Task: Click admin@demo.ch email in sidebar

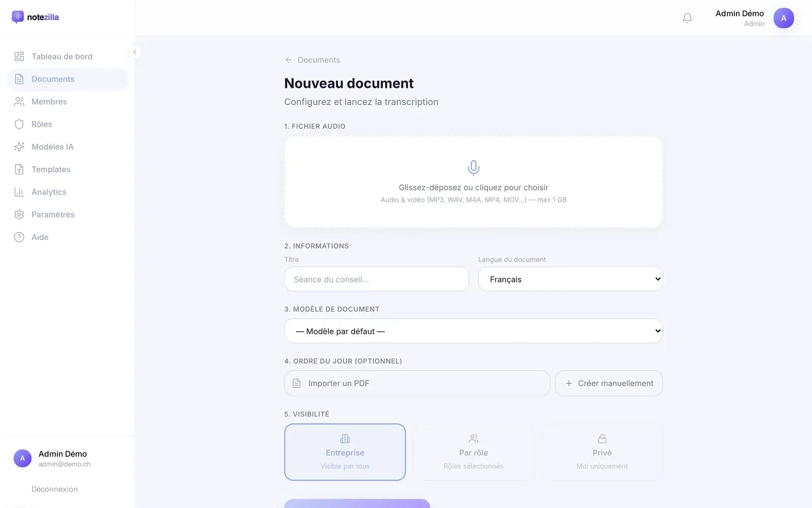Action: (64, 464)
